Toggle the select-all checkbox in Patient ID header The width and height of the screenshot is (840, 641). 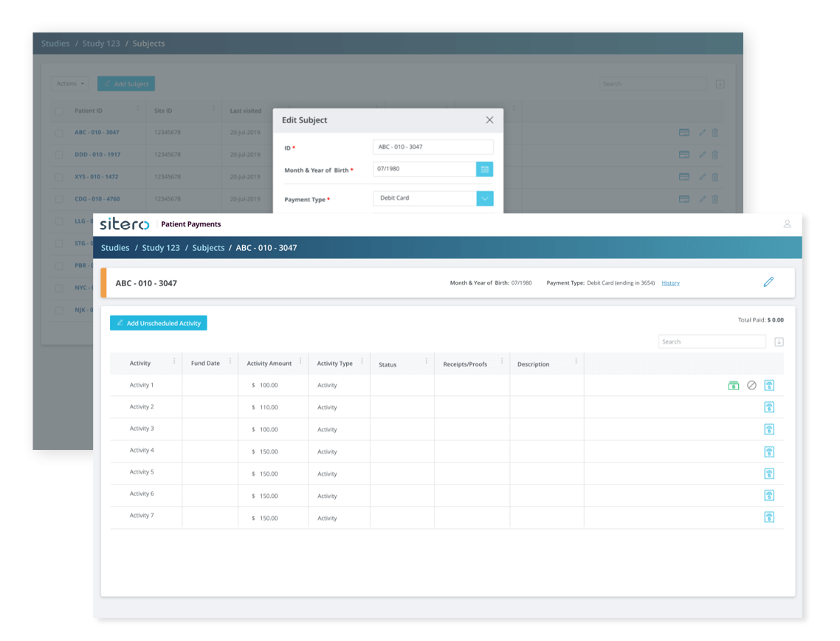pos(59,111)
